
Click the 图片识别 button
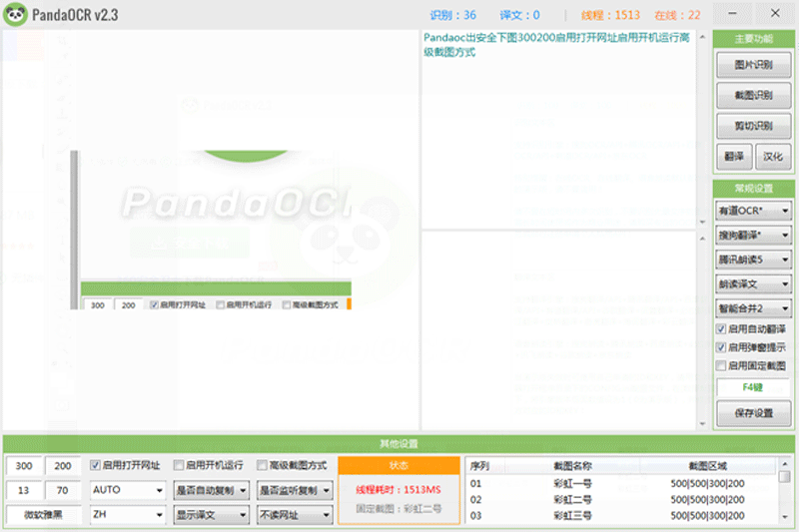click(x=753, y=65)
